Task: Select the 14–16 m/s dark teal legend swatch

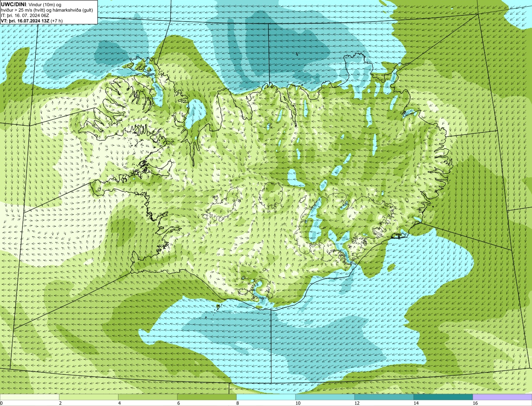Action: [x=443, y=397]
